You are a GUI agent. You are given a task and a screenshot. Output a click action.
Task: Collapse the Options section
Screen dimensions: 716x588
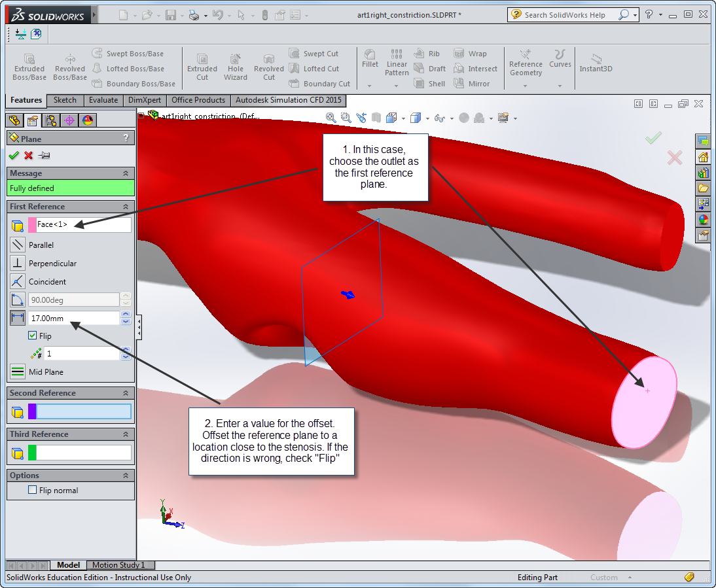[126, 476]
